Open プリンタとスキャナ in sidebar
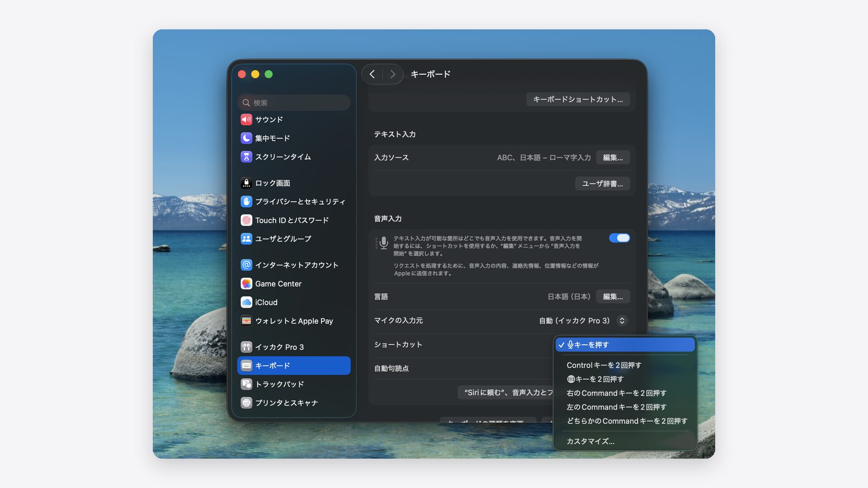 294,403
